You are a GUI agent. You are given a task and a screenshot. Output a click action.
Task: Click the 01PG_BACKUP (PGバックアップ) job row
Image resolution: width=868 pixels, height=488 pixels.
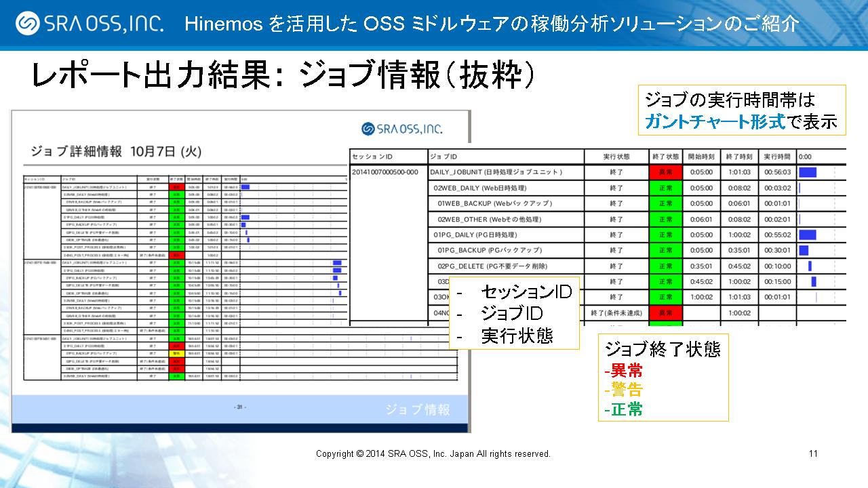click(x=490, y=250)
